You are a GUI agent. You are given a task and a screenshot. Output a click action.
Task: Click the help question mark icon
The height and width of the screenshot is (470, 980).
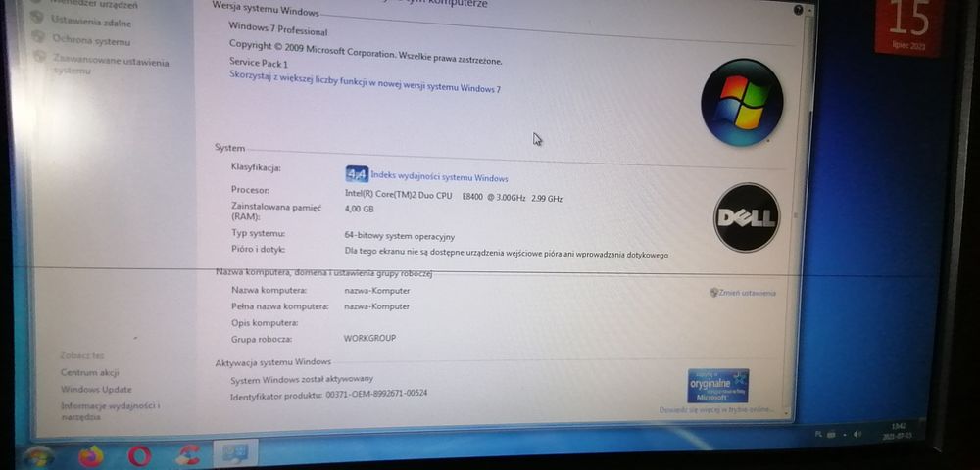tap(798, 11)
